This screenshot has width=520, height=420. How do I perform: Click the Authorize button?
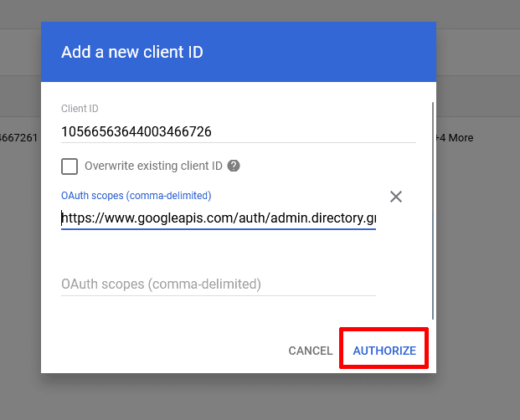click(384, 351)
